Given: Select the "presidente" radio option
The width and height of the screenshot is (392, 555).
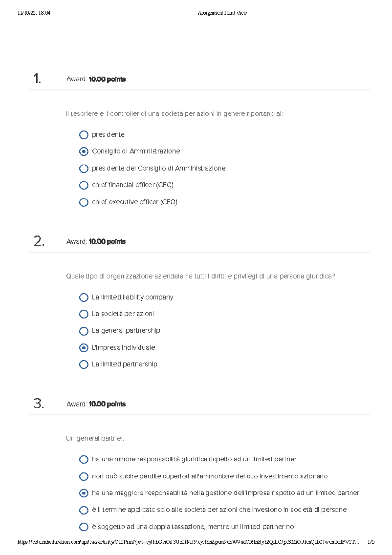Looking at the screenshot, I should coord(84,135).
